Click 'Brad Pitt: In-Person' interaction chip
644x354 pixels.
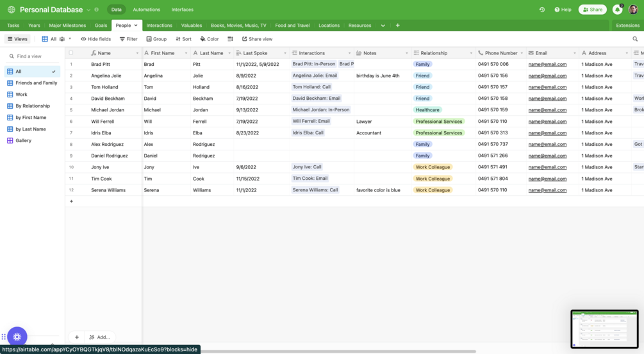click(314, 64)
